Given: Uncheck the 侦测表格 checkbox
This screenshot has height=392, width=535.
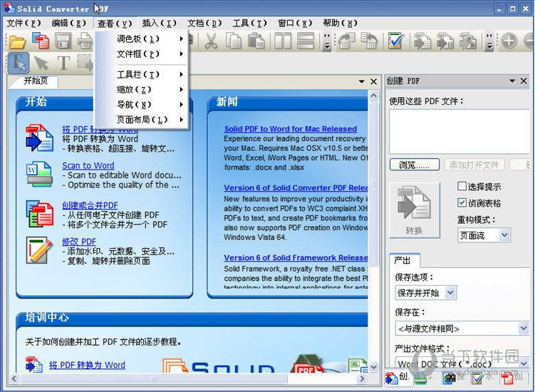Looking at the screenshot, I should tap(462, 202).
